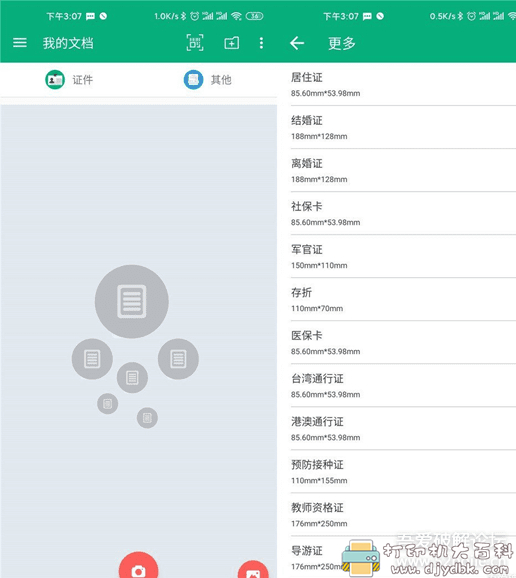Viewport: 516px width, 578px height.
Task: Select 离婚证 document type
Action: click(403, 171)
